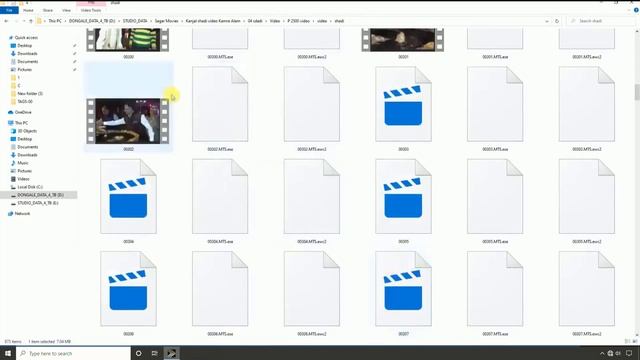Viewport: 640px width, 360px height.
Task: Open Network in the navigation pane
Action: tap(22, 213)
